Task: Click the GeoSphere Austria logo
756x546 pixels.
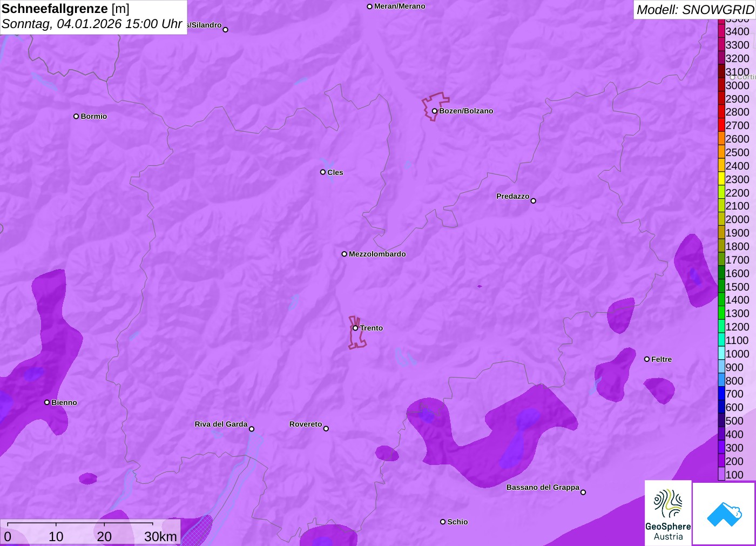Action: tap(668, 513)
